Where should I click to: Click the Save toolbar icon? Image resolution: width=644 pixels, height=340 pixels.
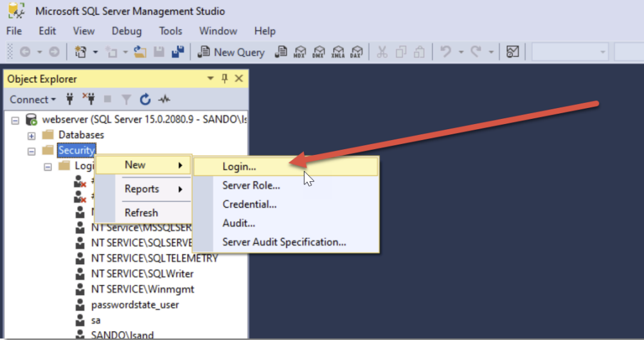click(159, 51)
